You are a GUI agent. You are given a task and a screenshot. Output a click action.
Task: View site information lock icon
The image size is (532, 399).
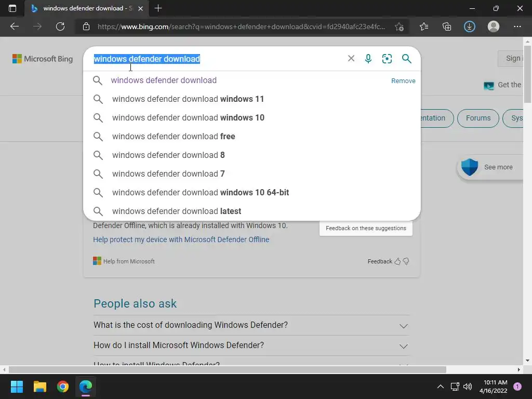(86, 26)
